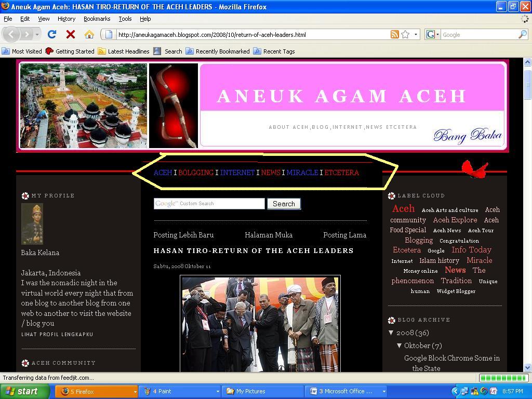
Task: Click the search magnifier icon in search bar
Action: pyautogui.click(x=523, y=34)
